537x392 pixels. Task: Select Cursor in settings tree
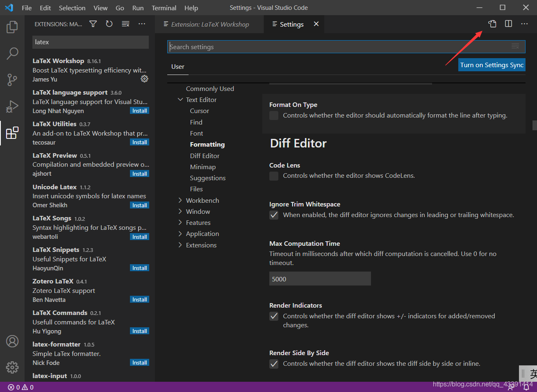coord(200,111)
